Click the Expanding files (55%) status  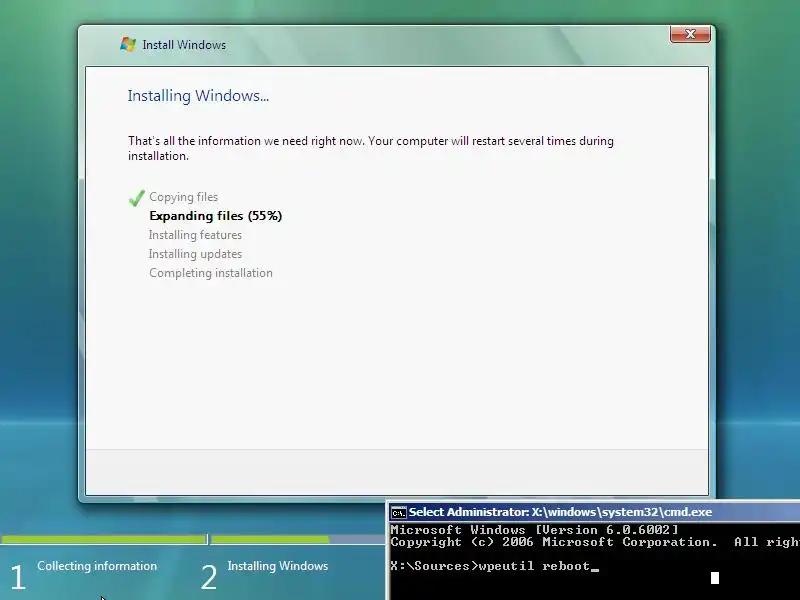click(215, 216)
